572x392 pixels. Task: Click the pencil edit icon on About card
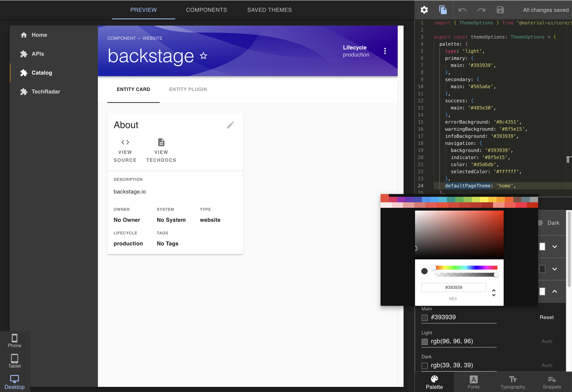pyautogui.click(x=230, y=125)
